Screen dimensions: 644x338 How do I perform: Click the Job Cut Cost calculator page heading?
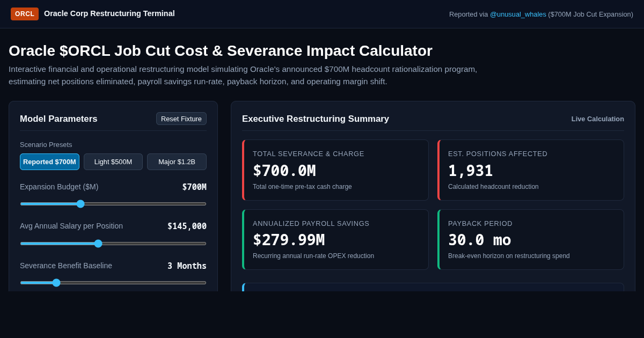tap(221, 51)
